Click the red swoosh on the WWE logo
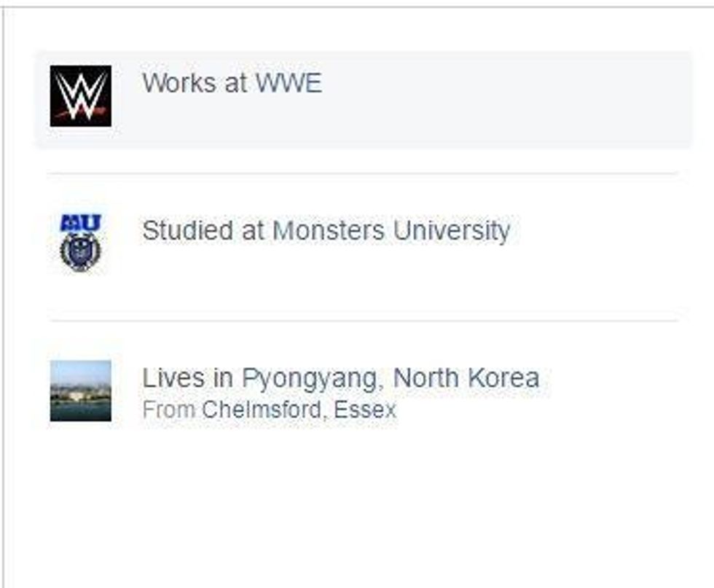Image resolution: width=714 pixels, height=588 pixels. (x=82, y=113)
